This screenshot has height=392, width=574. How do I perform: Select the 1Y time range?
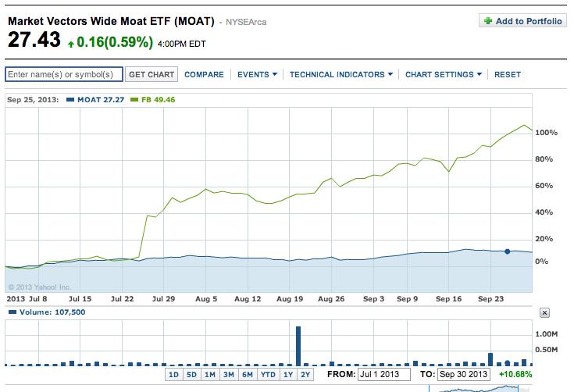coord(288,375)
